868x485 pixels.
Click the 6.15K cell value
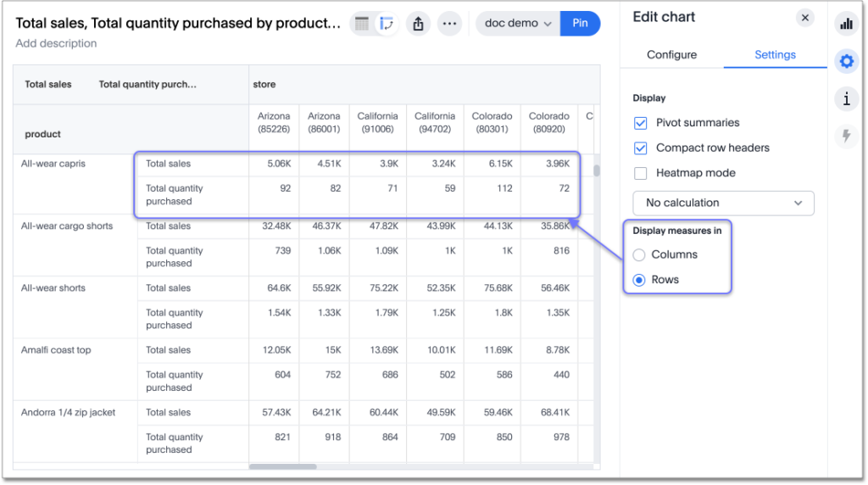(500, 164)
